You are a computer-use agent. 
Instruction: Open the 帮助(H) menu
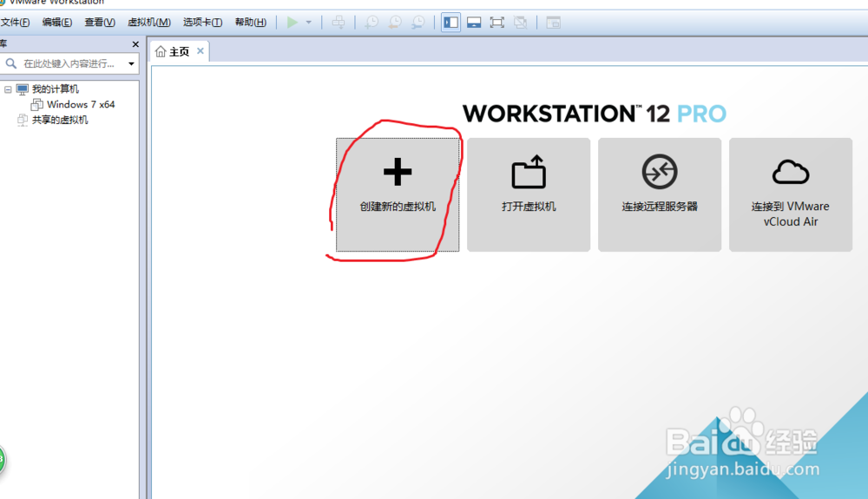click(x=250, y=22)
